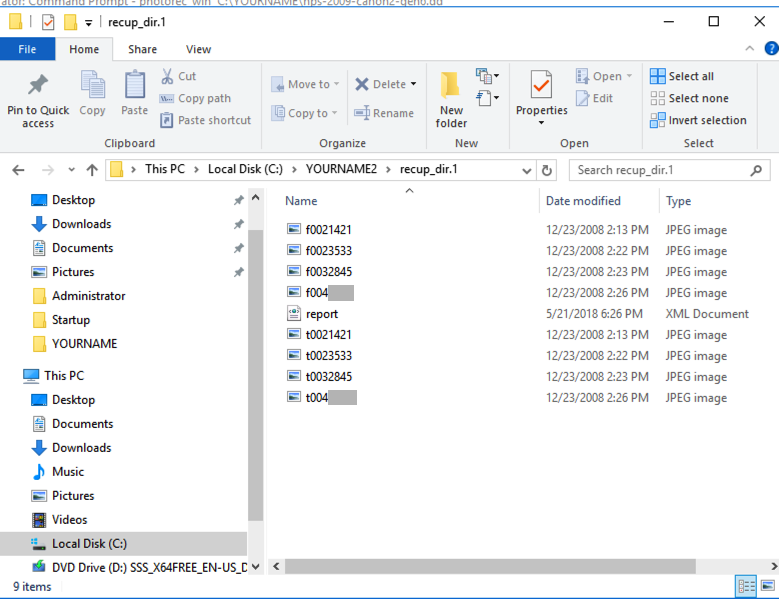Expand the address bar history dropdown
The width and height of the screenshot is (779, 599).
coord(527,170)
